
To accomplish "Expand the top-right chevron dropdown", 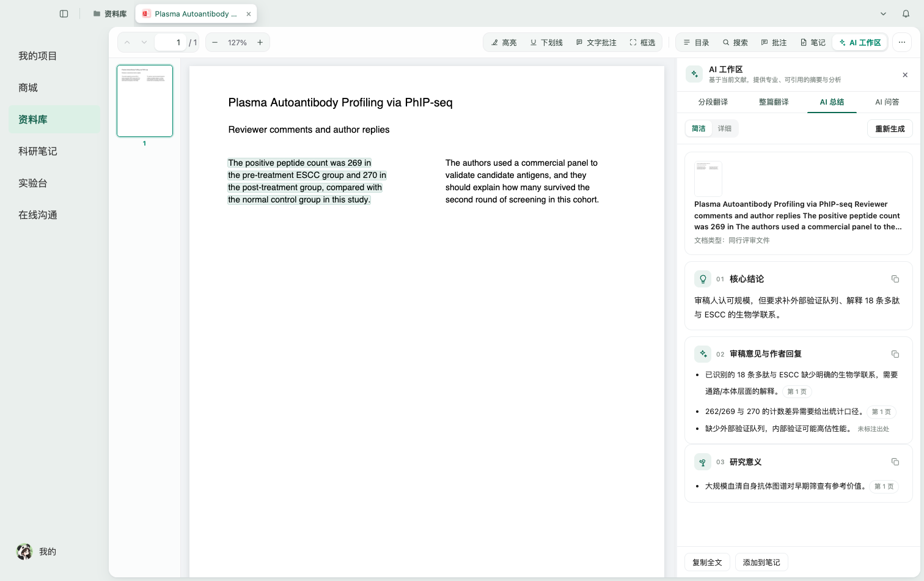I will pyautogui.click(x=883, y=13).
